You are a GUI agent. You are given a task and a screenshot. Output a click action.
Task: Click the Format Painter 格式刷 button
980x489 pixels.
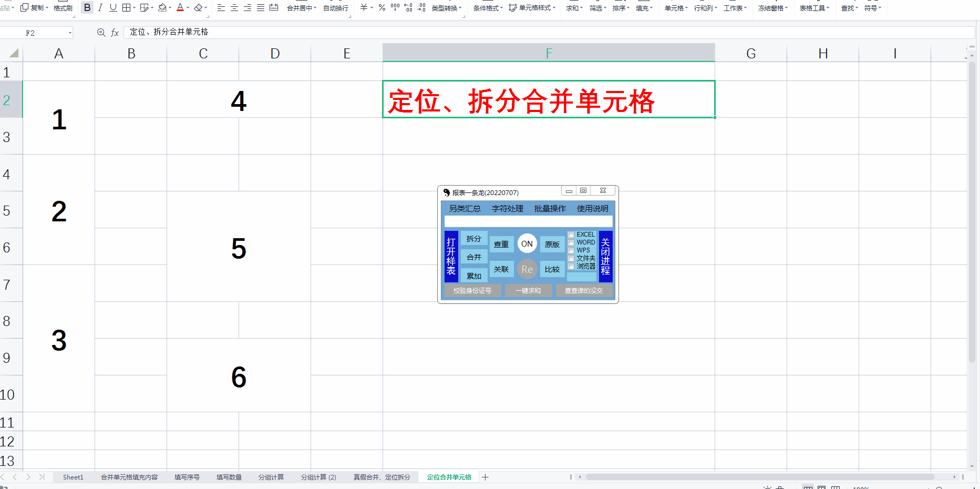63,8
